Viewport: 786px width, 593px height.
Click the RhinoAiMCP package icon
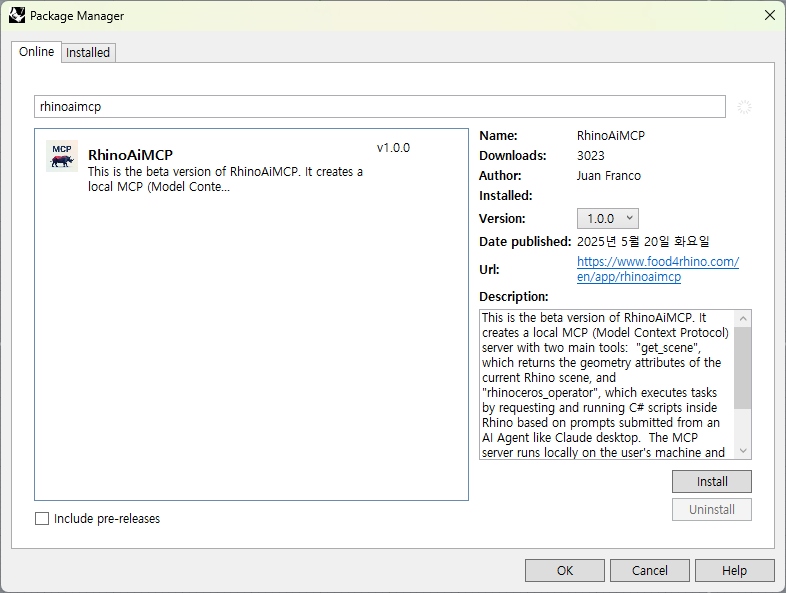tap(62, 156)
